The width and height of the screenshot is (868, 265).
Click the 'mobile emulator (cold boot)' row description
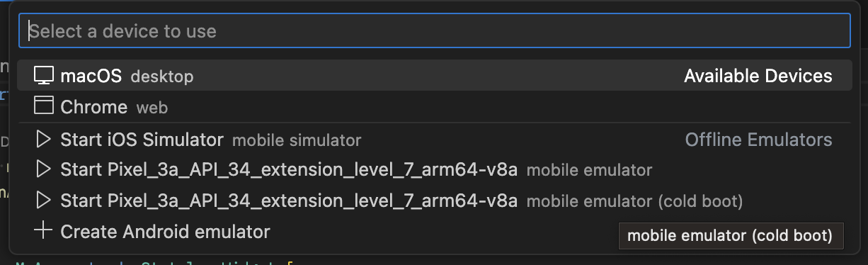[x=635, y=201]
